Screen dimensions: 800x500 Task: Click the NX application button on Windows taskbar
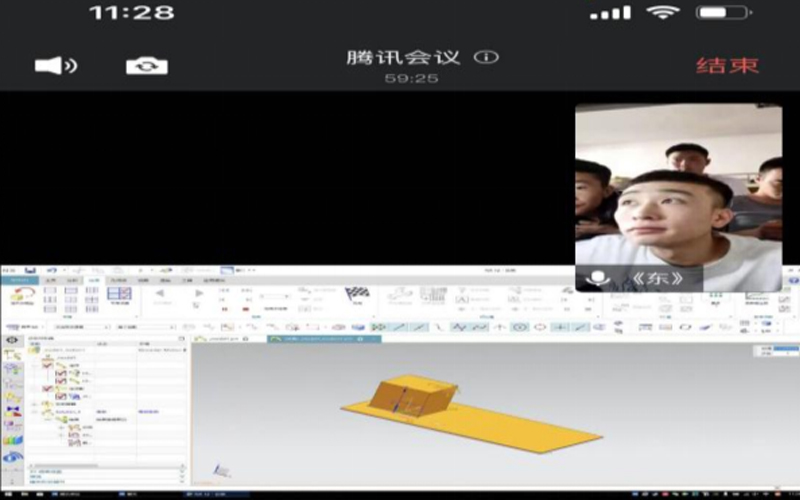[217, 494]
